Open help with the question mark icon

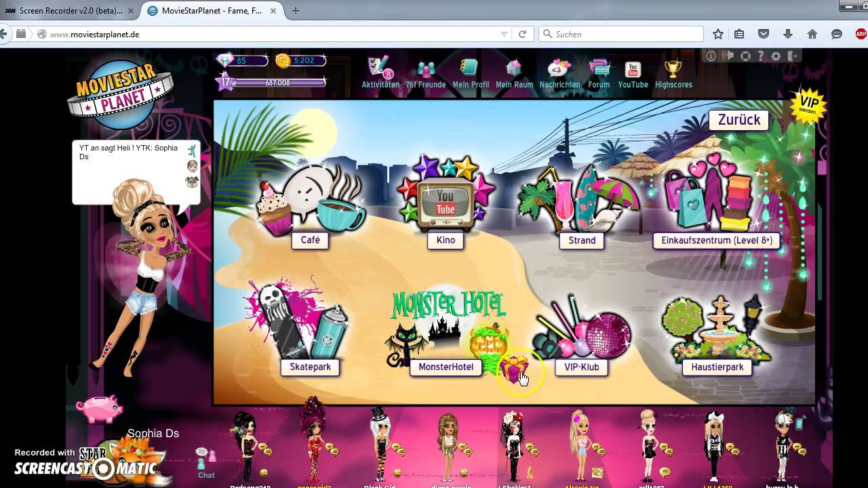761,56
